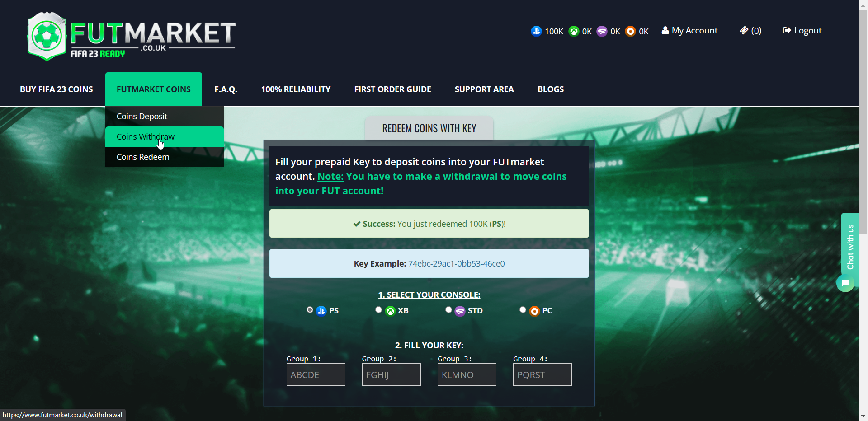Click the ticket icon beside (0)
The height and width of the screenshot is (421, 868).
tap(744, 30)
